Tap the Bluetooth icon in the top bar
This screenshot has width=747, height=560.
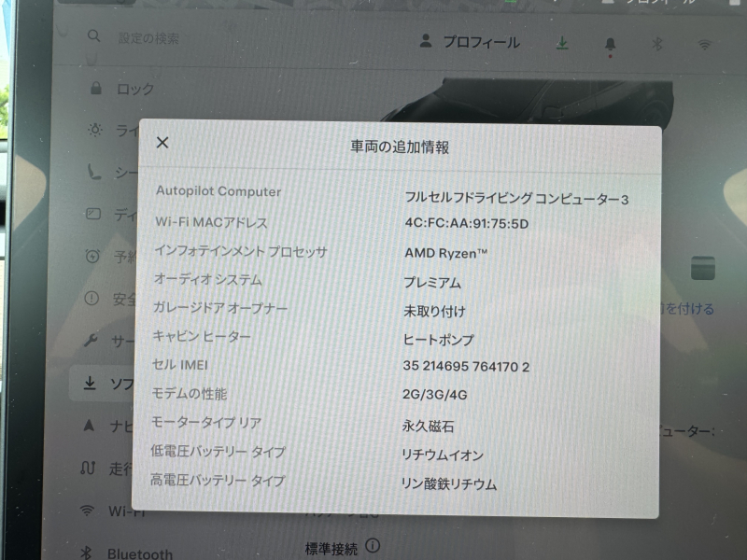[657, 44]
